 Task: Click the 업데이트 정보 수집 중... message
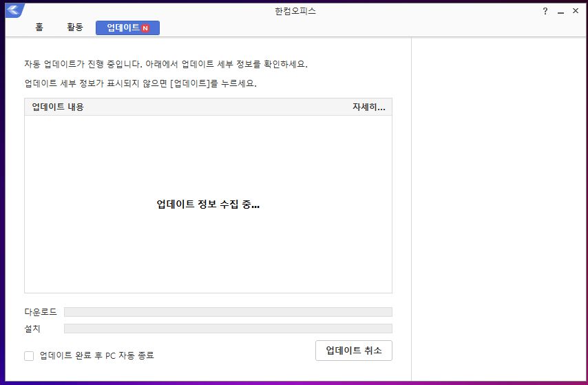208,205
